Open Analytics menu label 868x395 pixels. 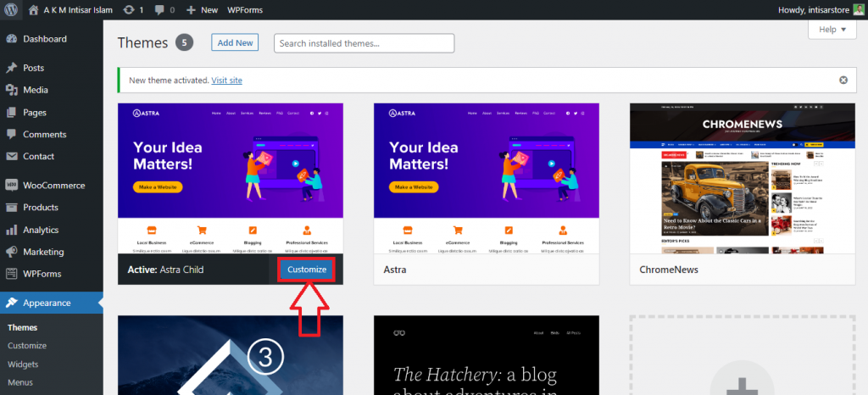pos(41,230)
